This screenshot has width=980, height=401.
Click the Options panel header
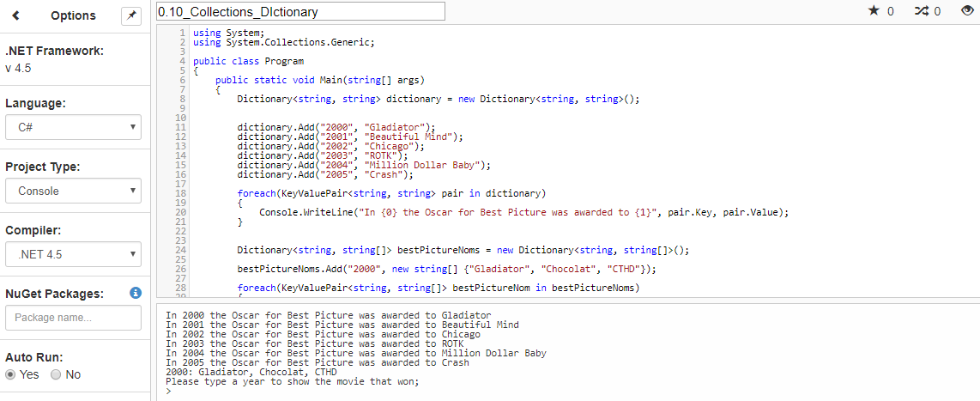73,15
